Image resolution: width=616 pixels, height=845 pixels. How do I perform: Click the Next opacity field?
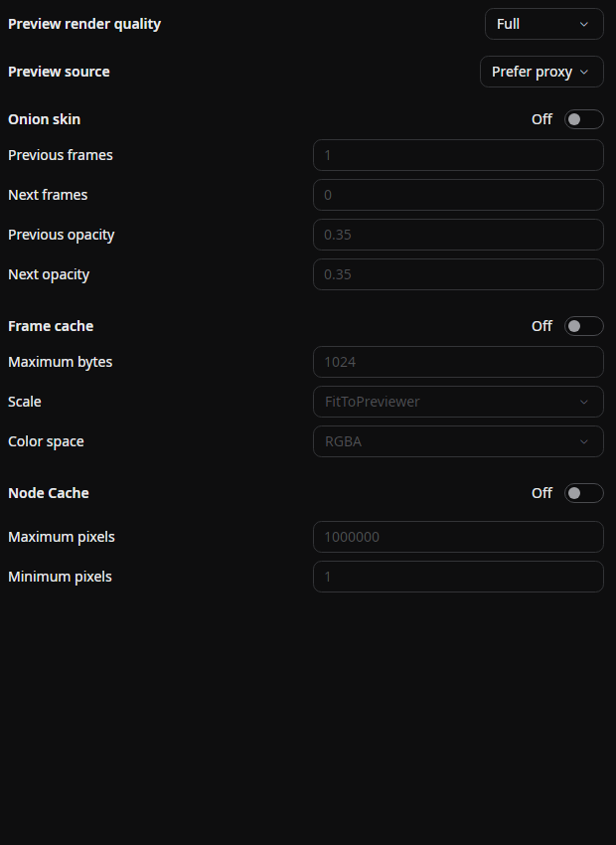pyautogui.click(x=458, y=274)
